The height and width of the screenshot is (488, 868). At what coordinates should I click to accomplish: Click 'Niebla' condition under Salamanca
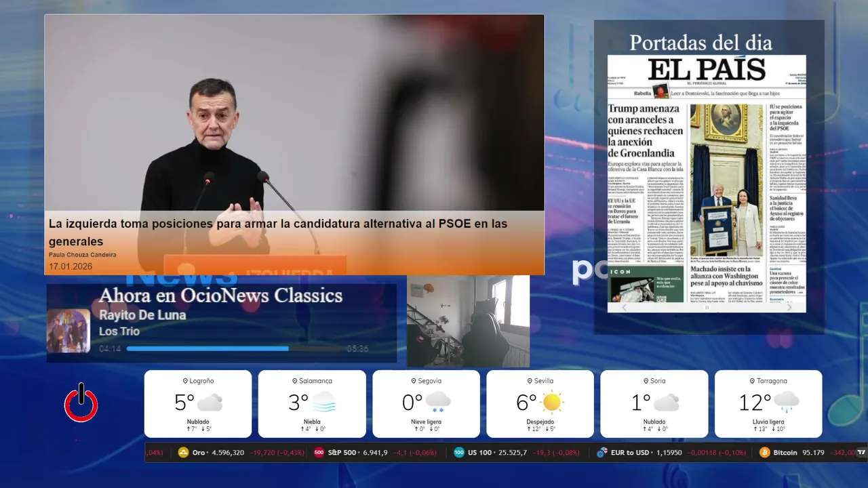312,422
